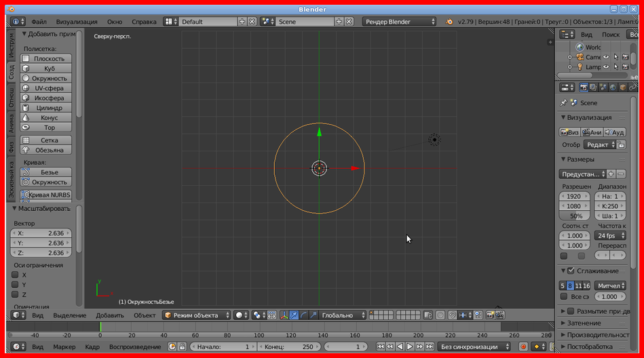Open the Файл menu
Screen dimensions: 644x358
(x=39, y=22)
